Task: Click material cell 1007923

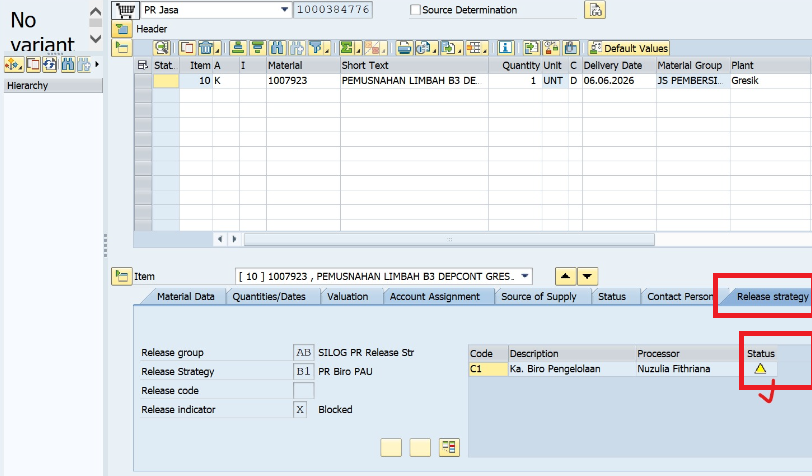Action: [x=303, y=81]
